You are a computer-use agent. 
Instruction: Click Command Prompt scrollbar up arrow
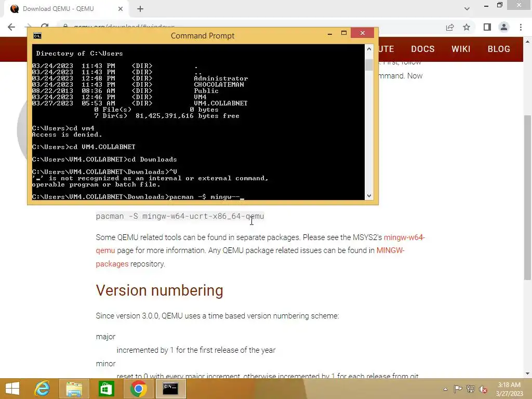[x=369, y=49]
